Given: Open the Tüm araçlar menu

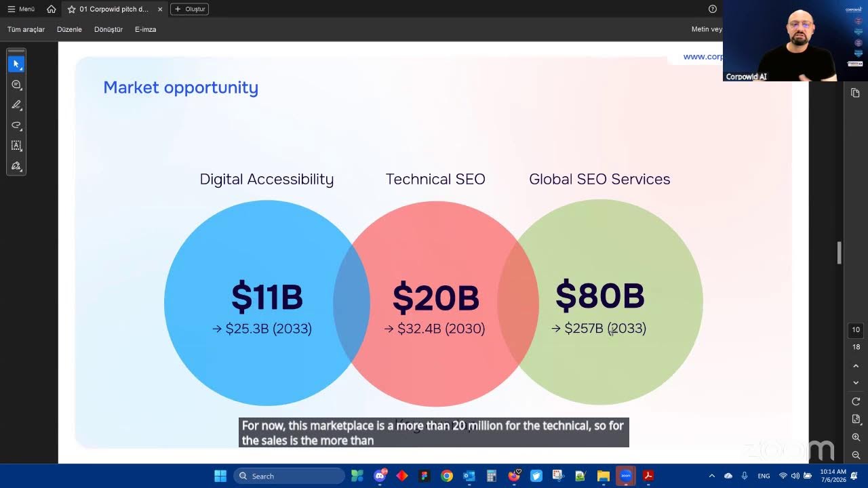Looking at the screenshot, I should pyautogui.click(x=26, y=29).
